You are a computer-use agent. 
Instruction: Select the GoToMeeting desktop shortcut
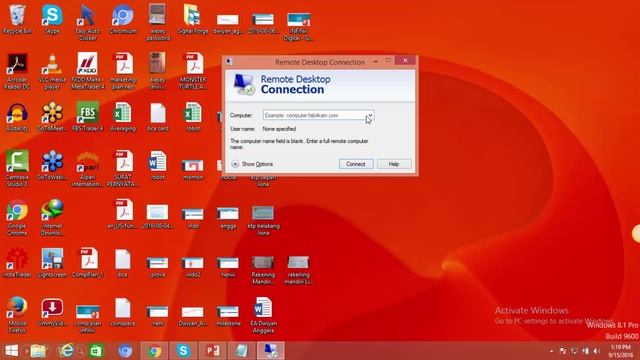[52, 117]
